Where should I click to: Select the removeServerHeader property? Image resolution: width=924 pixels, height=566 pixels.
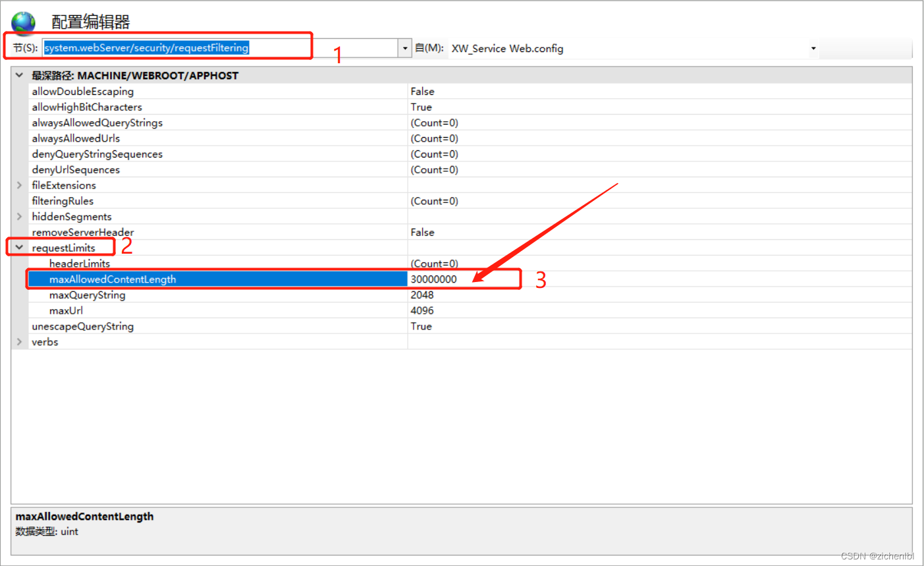(x=83, y=233)
